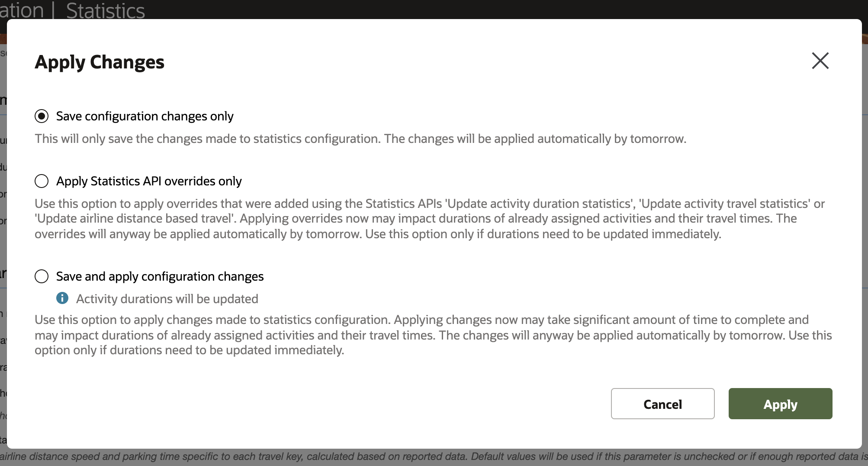
Task: Select the 'Save configuration changes only' radio button
Action: pyautogui.click(x=42, y=116)
